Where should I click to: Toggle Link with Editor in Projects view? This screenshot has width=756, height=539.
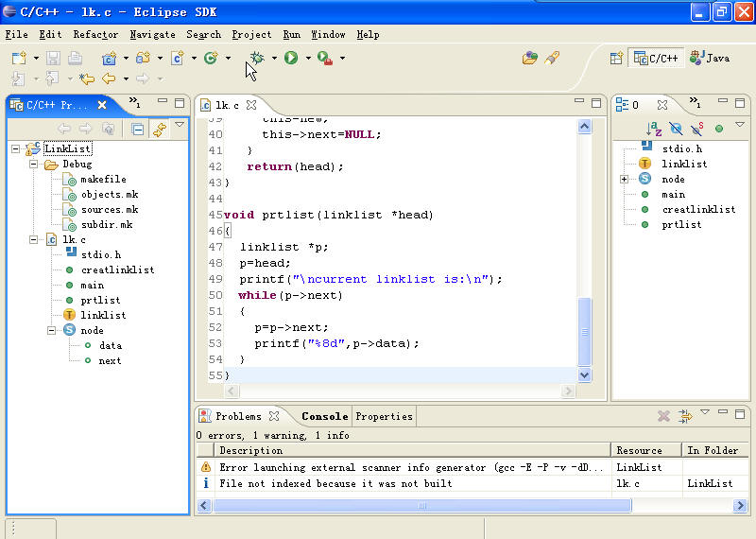(160, 129)
